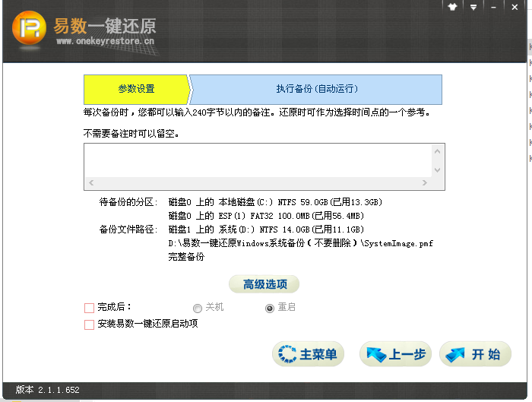
Task: Start backup with the 开始 button
Action: [x=475, y=354]
